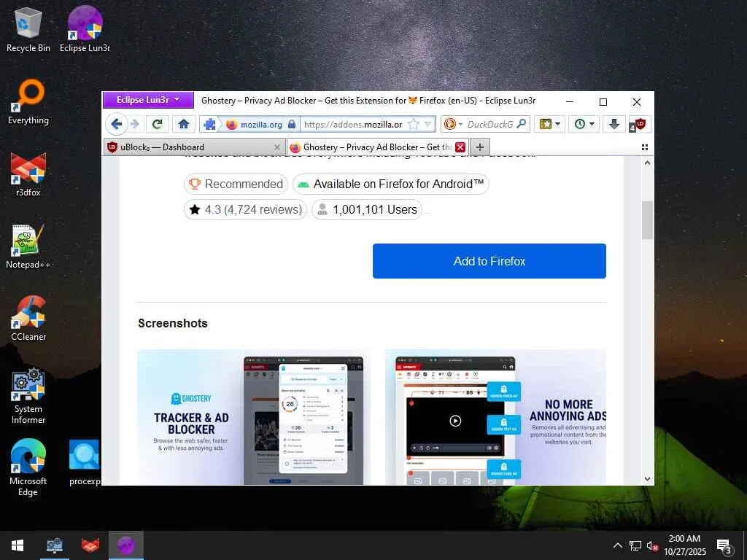
Task: Select the Notepad++ desktop shortcut
Action: point(28,247)
